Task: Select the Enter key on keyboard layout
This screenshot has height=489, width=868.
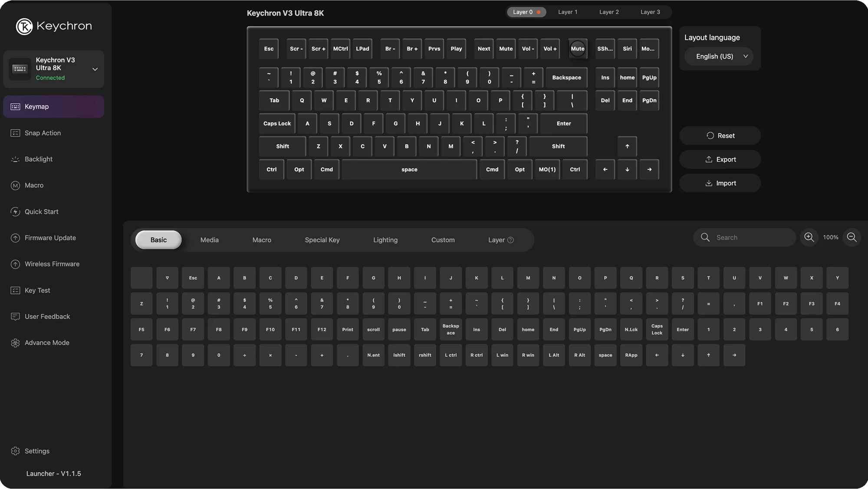Action: pos(564,124)
